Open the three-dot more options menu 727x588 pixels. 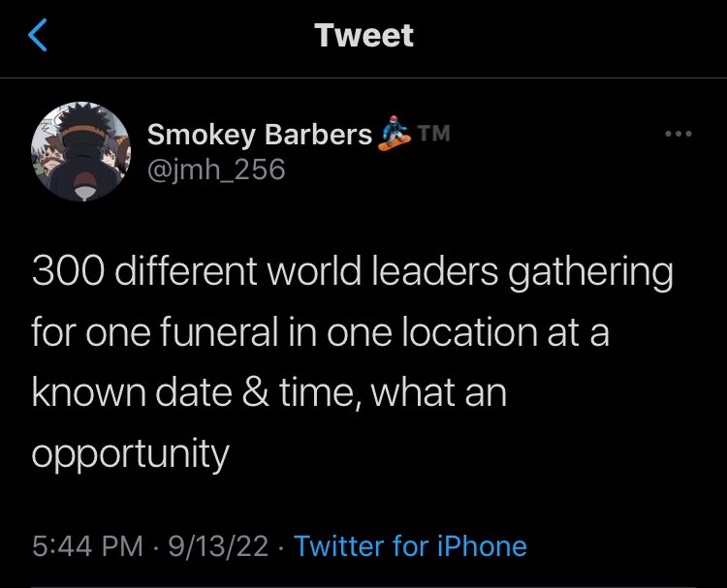click(x=679, y=135)
